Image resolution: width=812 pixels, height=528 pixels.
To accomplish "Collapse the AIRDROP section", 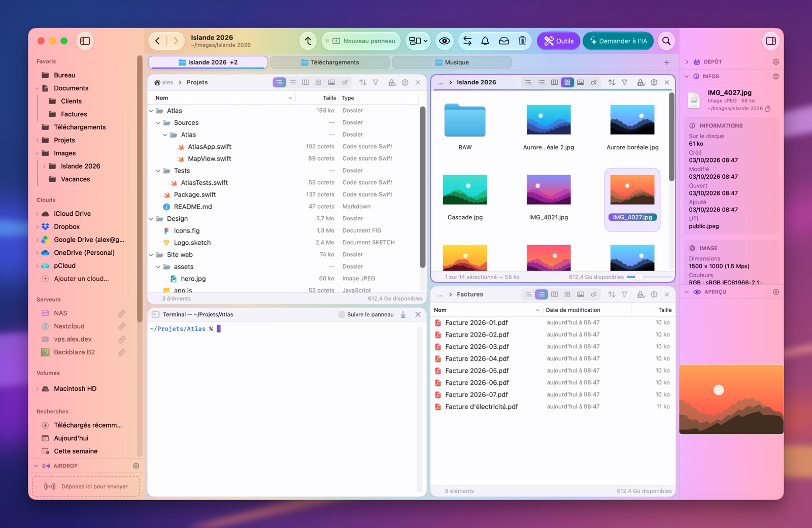I will pyautogui.click(x=36, y=466).
